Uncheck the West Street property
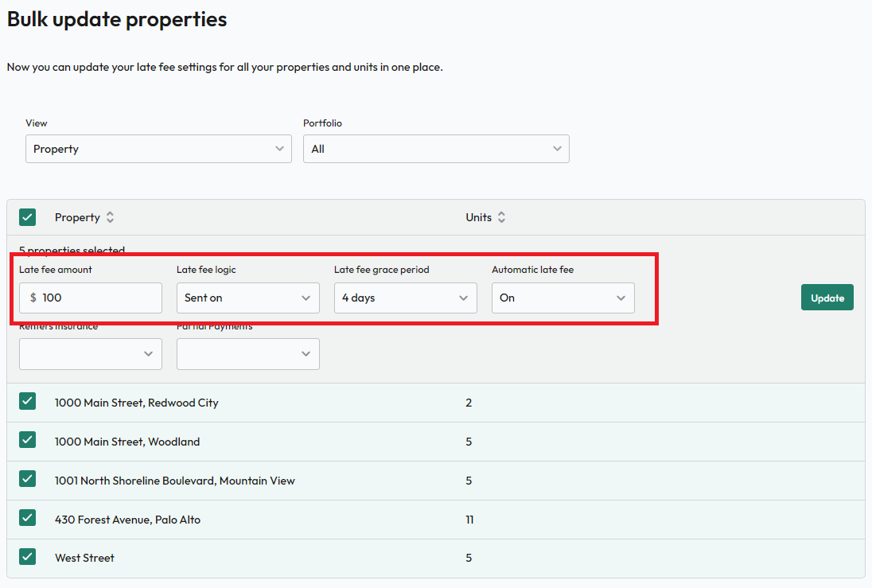This screenshot has height=588, width=872. [27, 557]
